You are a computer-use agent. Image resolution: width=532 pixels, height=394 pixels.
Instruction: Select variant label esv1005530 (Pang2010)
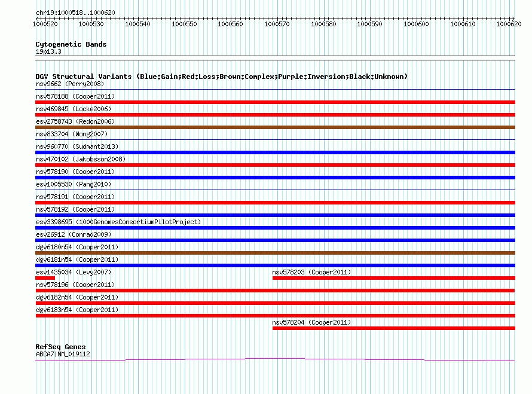pos(74,184)
